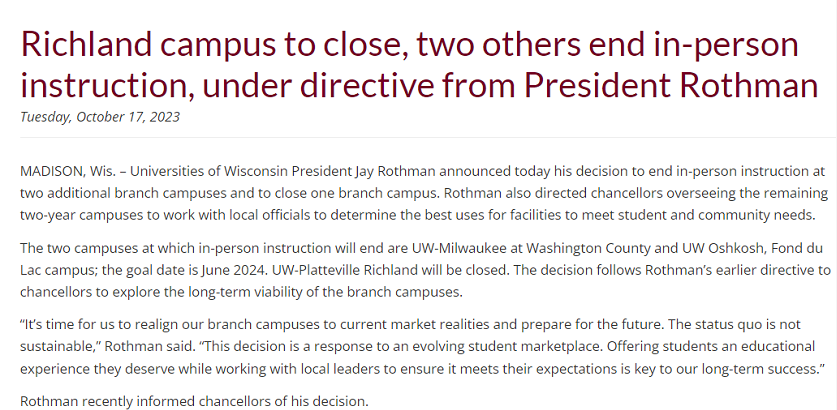Click the date Tuesday, October 17, 2023

pyautogui.click(x=100, y=117)
